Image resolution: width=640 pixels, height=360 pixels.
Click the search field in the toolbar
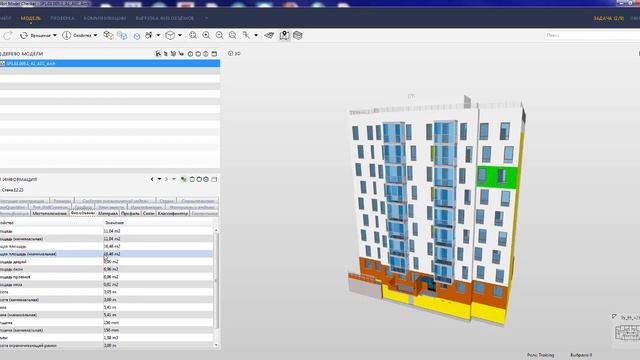(592, 36)
